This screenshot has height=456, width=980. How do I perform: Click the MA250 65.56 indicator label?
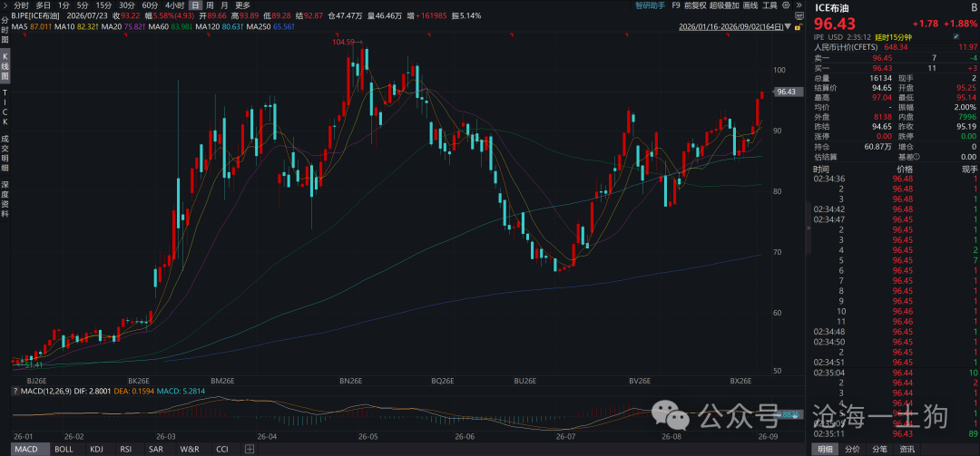pyautogui.click(x=269, y=27)
